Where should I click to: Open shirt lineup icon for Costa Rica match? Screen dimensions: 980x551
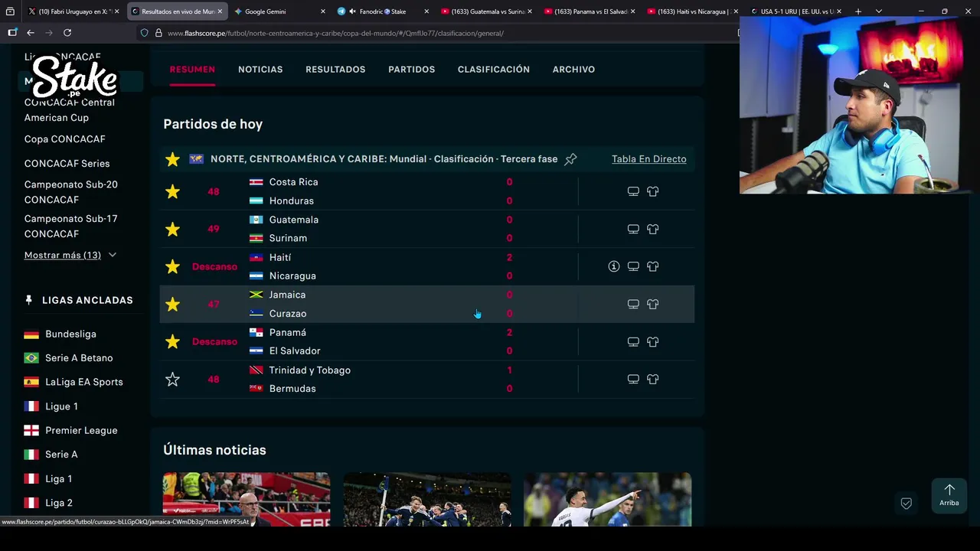652,191
